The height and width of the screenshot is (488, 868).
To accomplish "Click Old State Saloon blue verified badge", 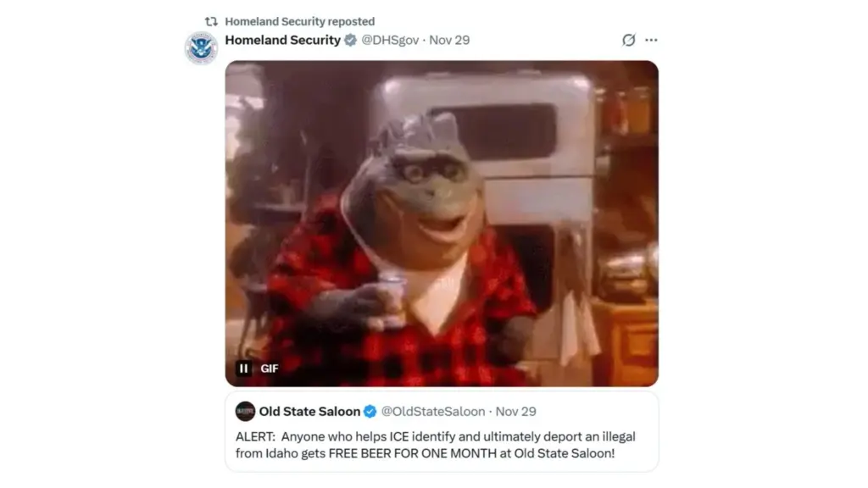I will point(370,412).
